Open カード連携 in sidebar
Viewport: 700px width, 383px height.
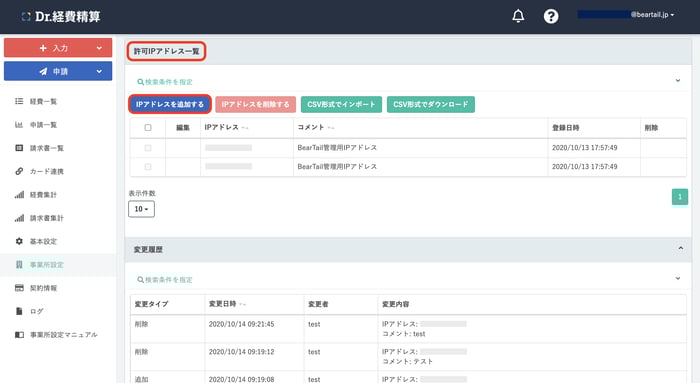pyautogui.click(x=47, y=171)
